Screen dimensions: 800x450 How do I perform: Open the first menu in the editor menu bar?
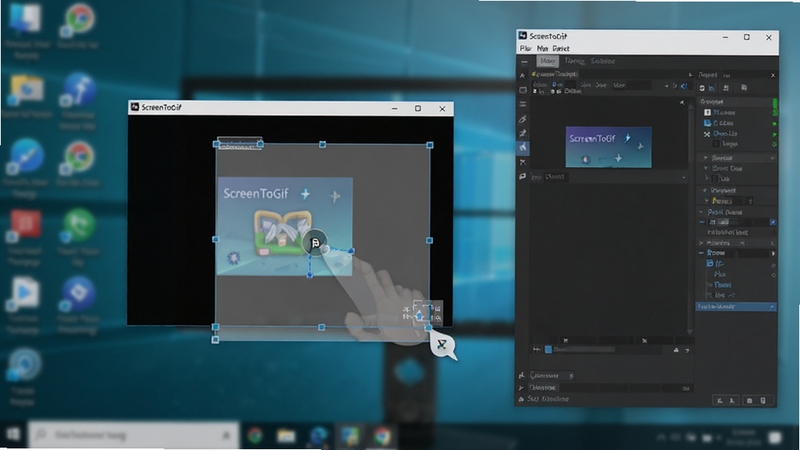coord(525,48)
